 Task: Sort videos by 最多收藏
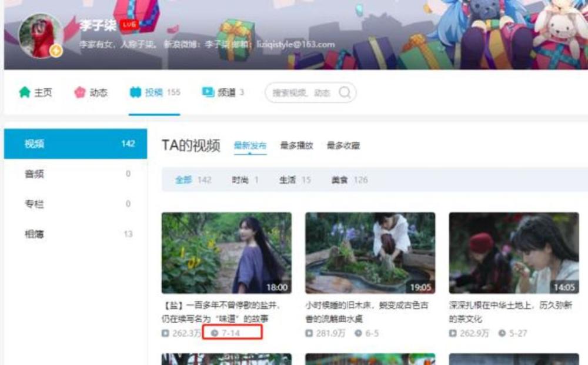343,145
